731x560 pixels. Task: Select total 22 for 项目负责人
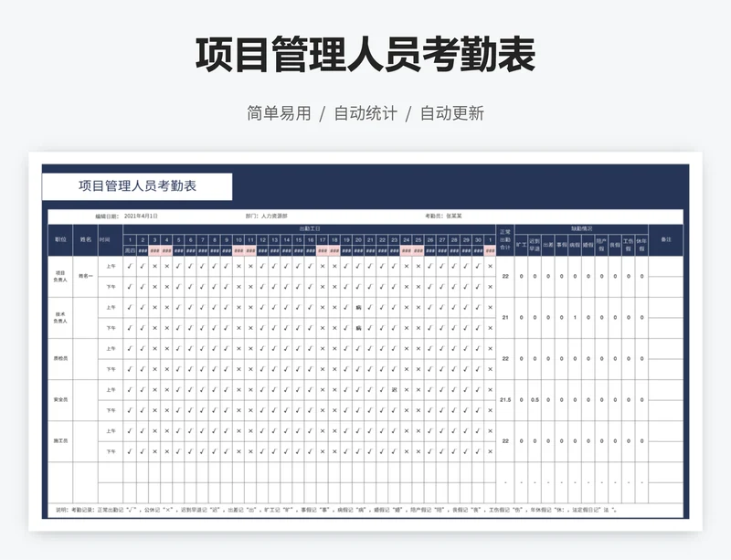click(x=505, y=277)
